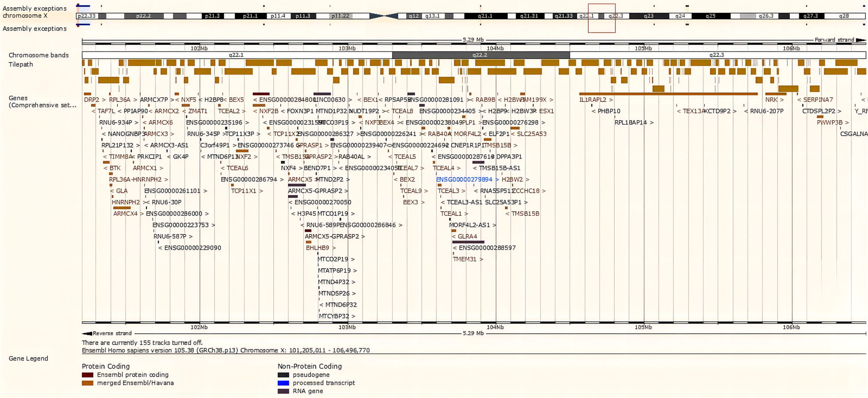Select the BHLHB9 gene label

(x=321, y=248)
